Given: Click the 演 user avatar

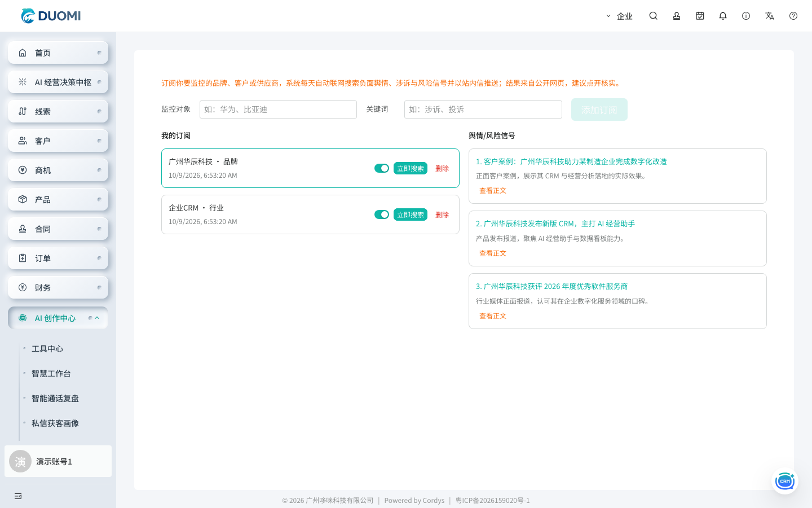Looking at the screenshot, I should [x=20, y=461].
